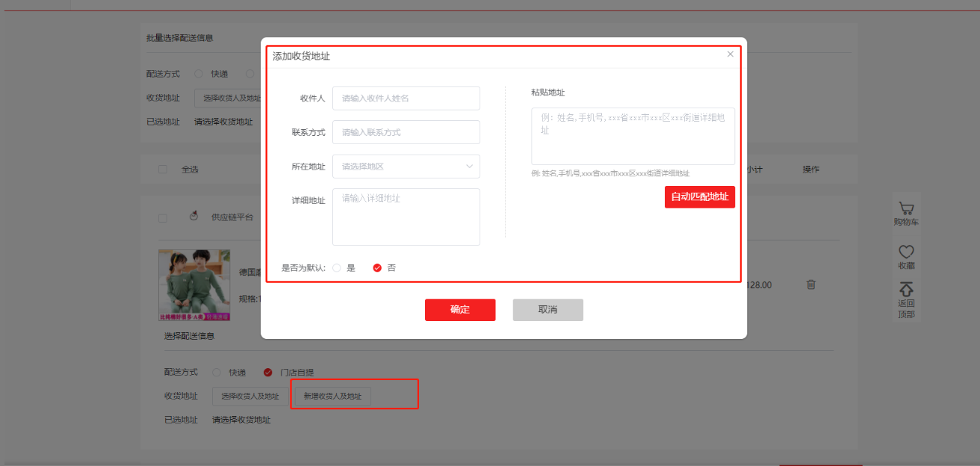
Task: Select 是 for default address
Action: (337, 268)
